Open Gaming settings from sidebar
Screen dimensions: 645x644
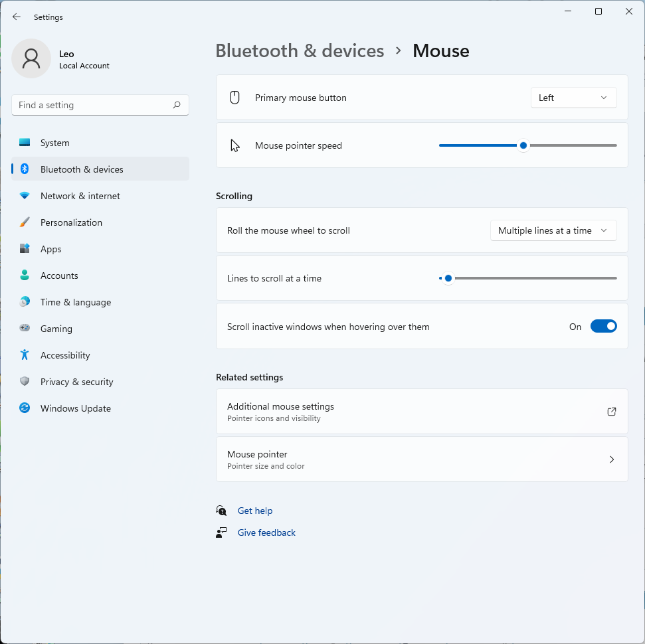pyautogui.click(x=100, y=329)
